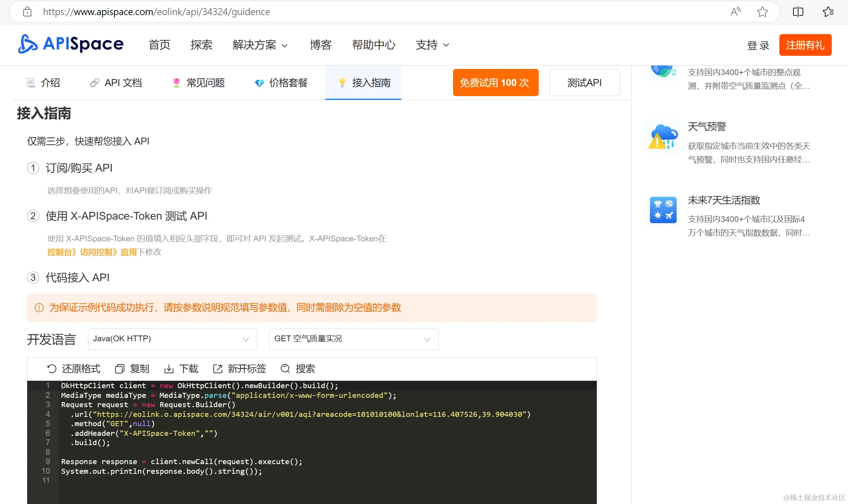Open the 价格套餐 tab

[281, 83]
